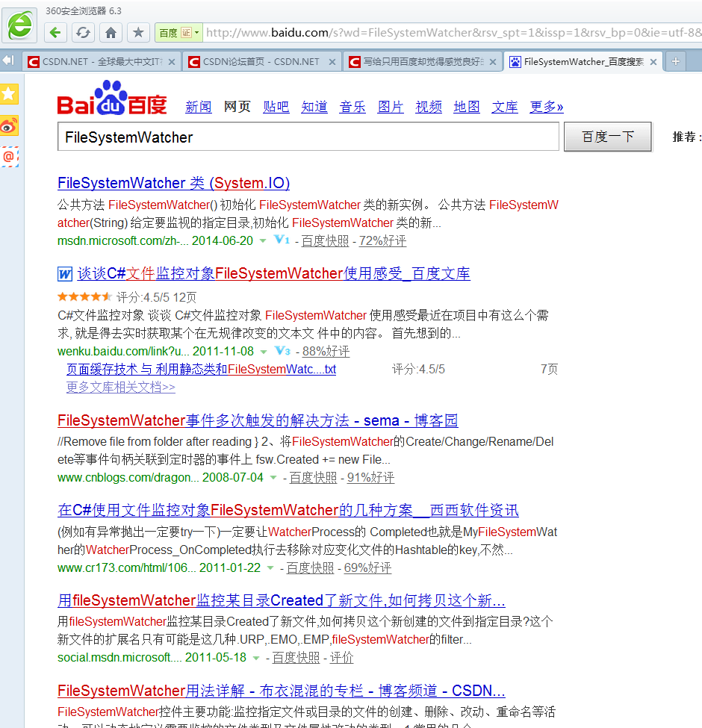Image resolution: width=702 pixels, height=728 pixels.
Task: Expand dropdown arrow beside social.msdn.microsoft 2011-05-18
Action: coord(256,658)
